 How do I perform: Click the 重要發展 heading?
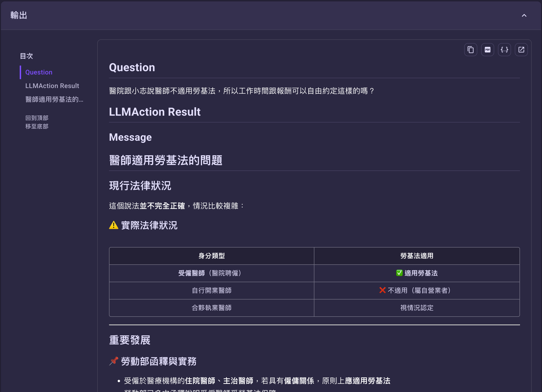[130, 340]
